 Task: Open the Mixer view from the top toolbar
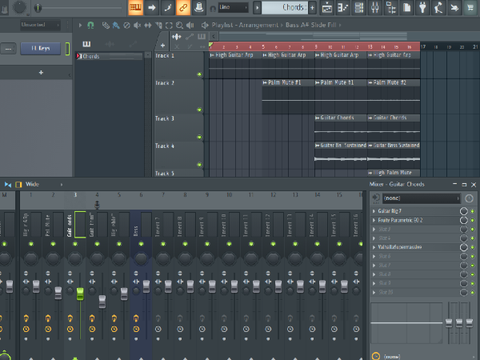(x=375, y=7)
